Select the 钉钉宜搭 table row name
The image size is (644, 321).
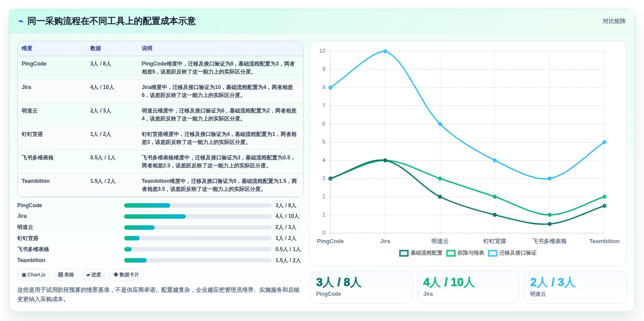(x=32, y=134)
